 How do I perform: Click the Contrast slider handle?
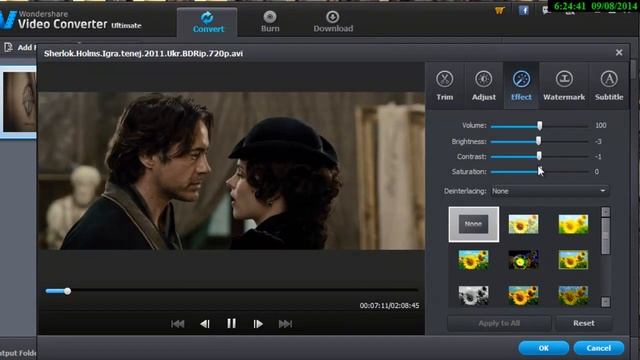(539, 156)
